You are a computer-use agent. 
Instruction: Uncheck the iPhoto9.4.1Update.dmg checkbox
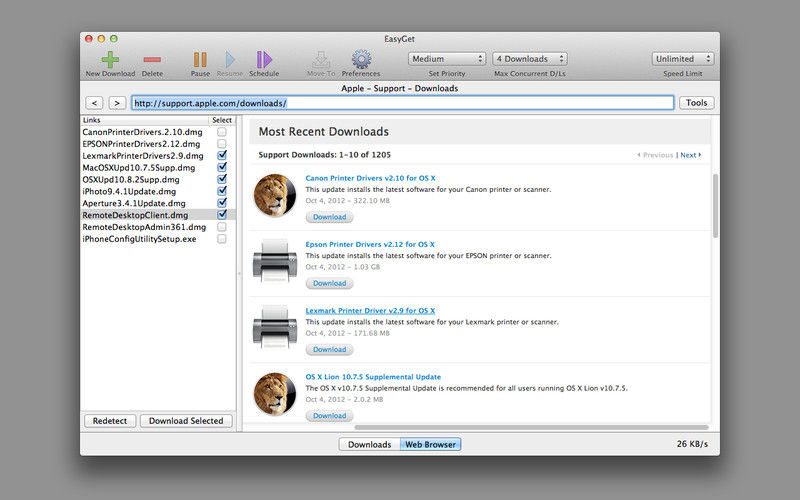click(222, 191)
